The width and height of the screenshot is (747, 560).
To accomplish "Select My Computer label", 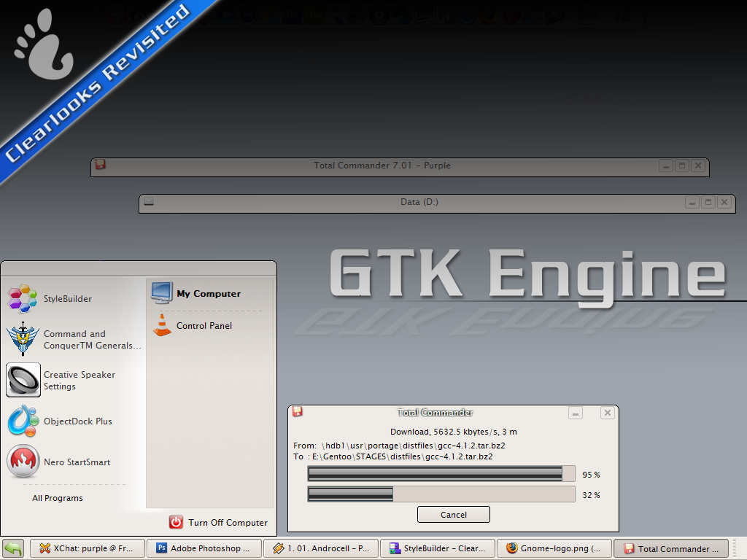I will tap(209, 293).
